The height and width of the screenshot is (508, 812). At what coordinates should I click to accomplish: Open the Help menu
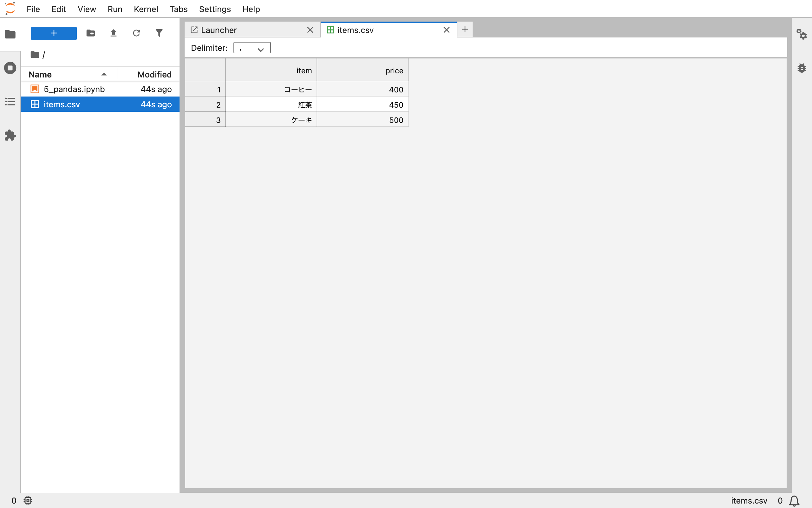point(251,9)
